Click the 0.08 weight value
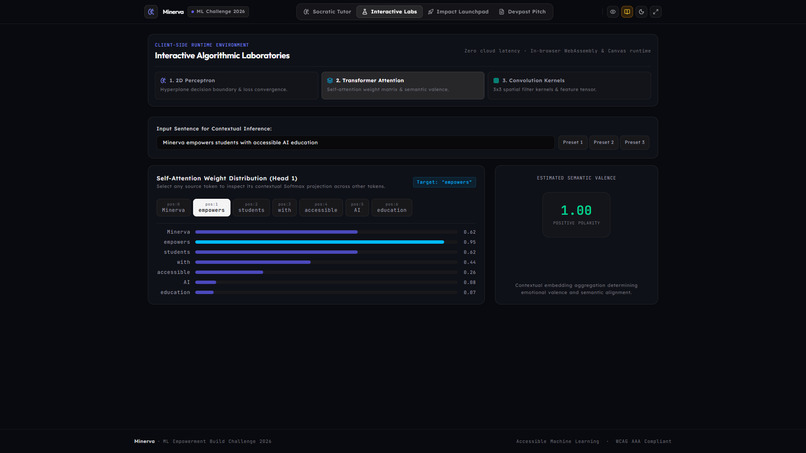 (x=469, y=282)
